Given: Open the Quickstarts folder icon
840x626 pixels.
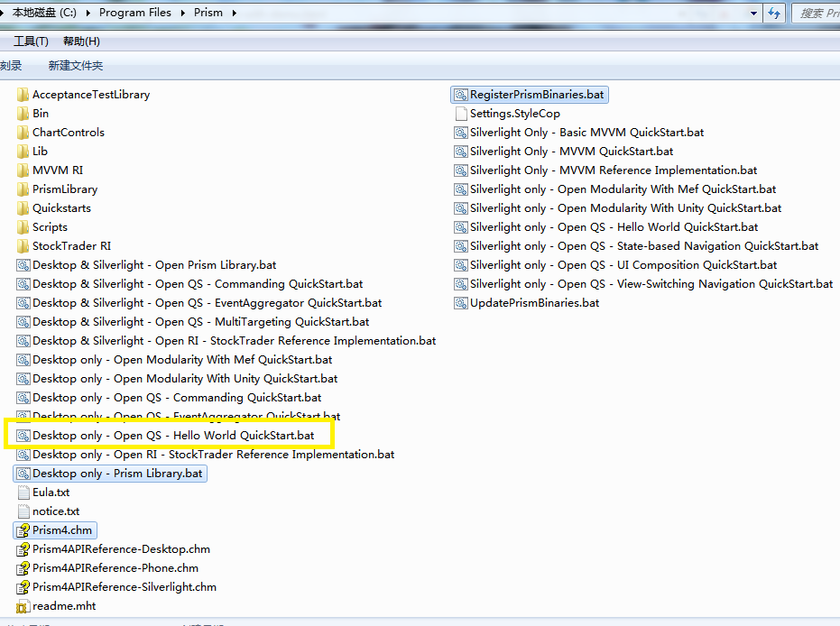Looking at the screenshot, I should [23, 208].
